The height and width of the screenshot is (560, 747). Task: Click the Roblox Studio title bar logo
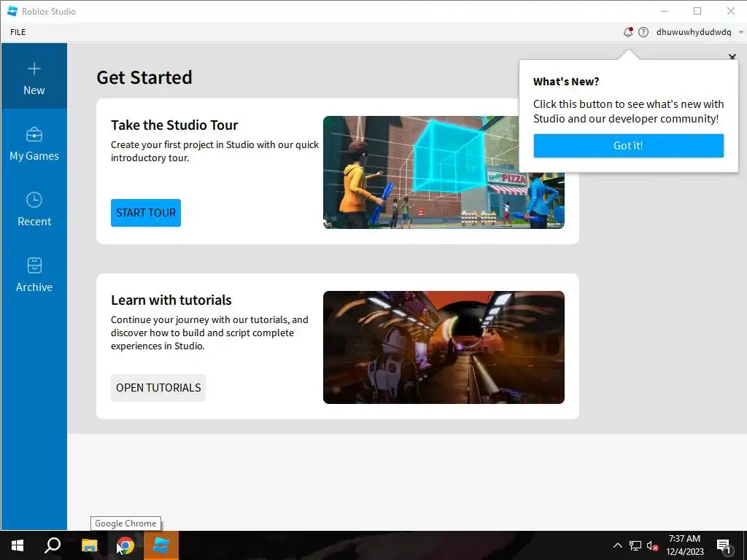coord(12,11)
